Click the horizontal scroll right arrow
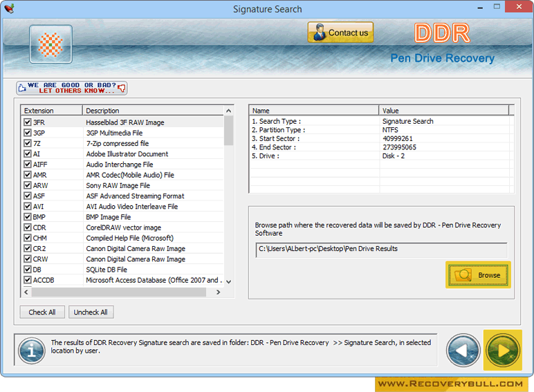The width and height of the screenshot is (534, 392). [x=219, y=292]
